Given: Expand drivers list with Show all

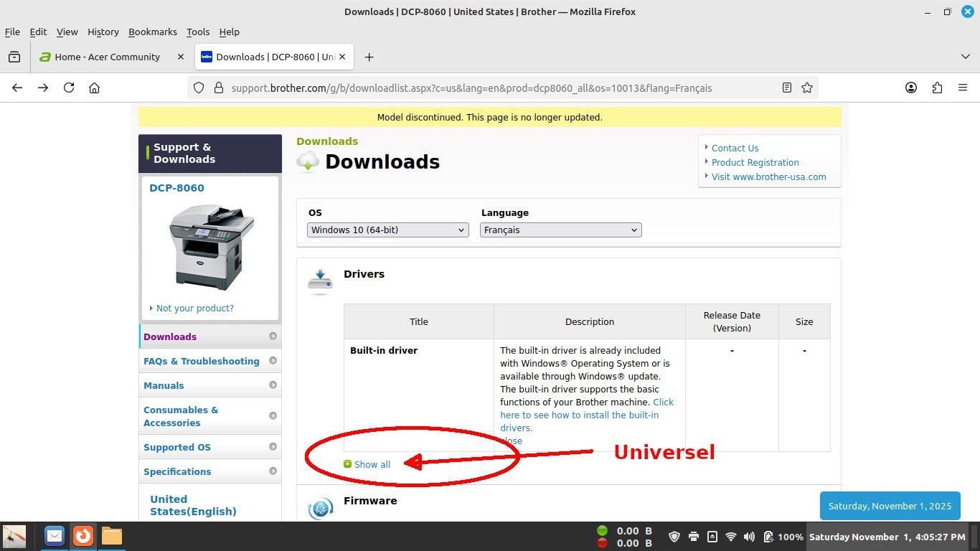Looking at the screenshot, I should (x=372, y=464).
